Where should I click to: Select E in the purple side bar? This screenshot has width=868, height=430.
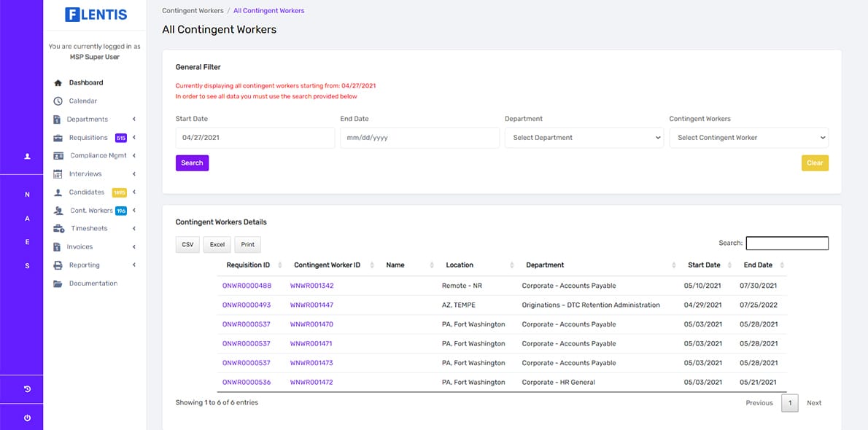pyautogui.click(x=27, y=242)
